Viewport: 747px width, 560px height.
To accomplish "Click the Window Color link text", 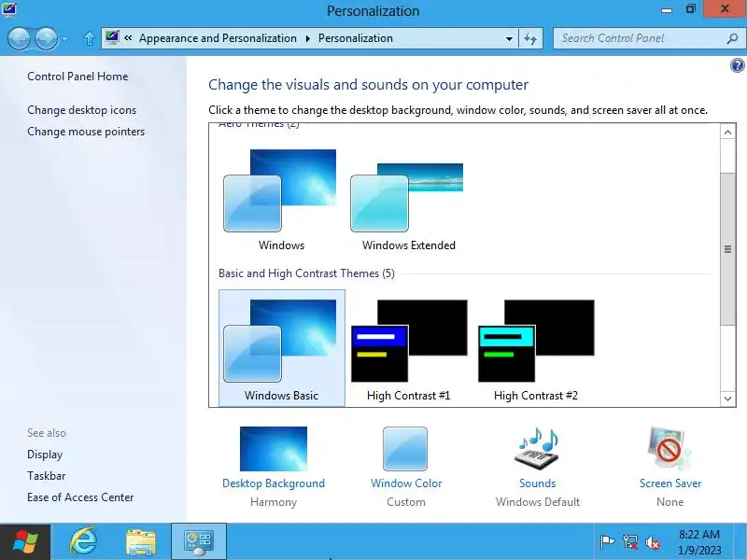I will click(x=406, y=483).
